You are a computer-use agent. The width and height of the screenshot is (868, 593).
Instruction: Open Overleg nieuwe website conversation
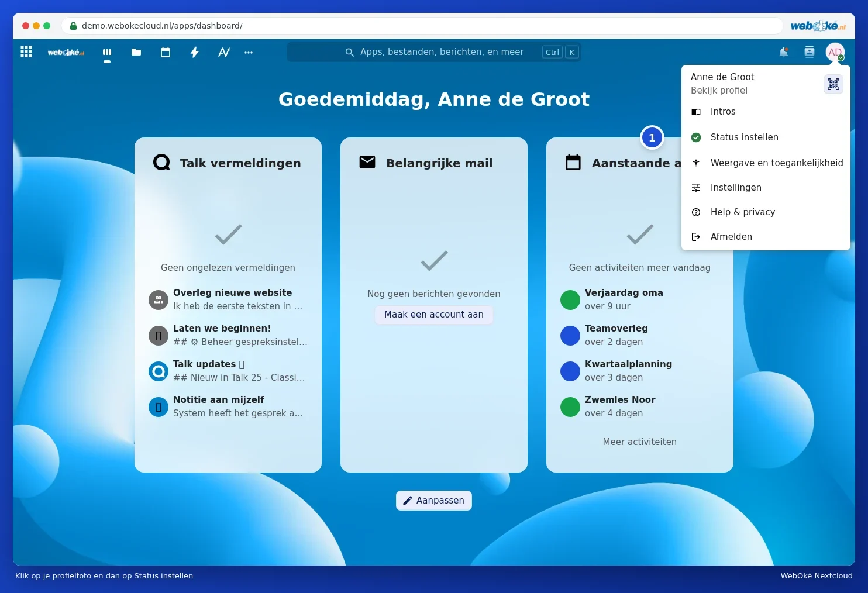tap(228, 299)
